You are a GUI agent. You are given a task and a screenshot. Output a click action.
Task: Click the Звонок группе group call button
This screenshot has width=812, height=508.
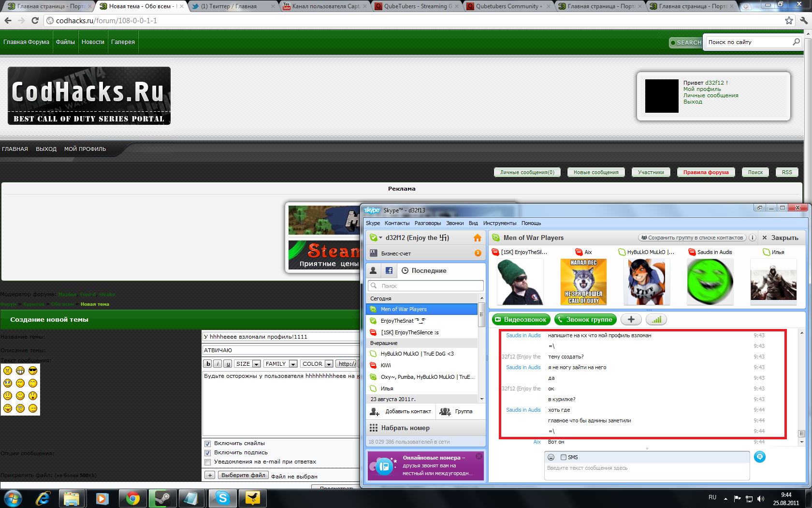585,319
